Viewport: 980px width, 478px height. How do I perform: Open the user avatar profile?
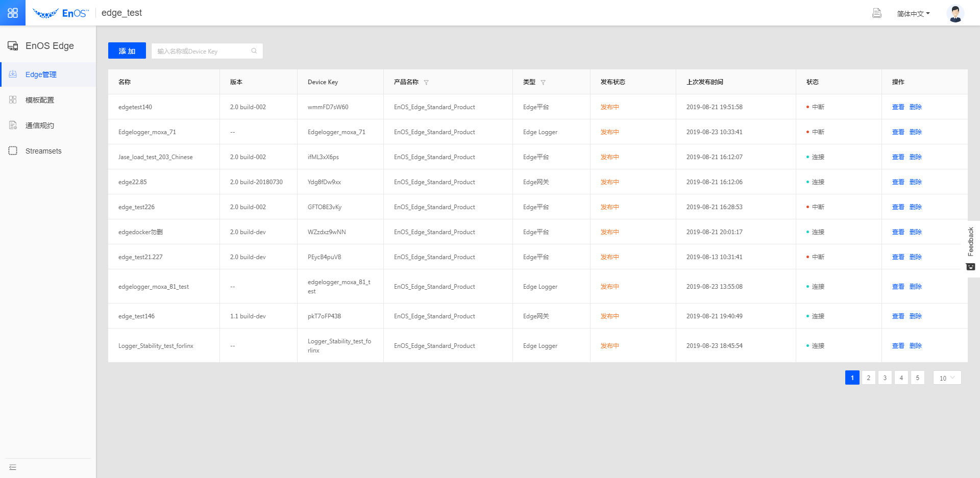pos(955,13)
